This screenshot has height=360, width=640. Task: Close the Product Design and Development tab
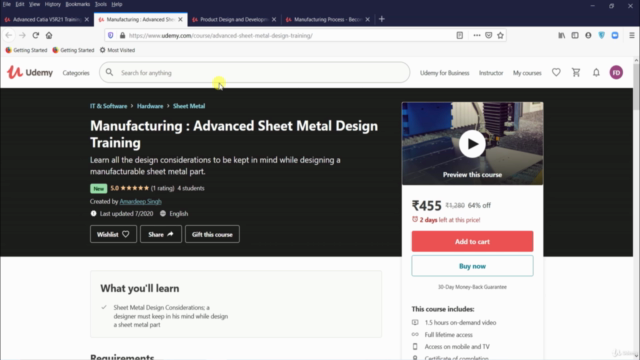pyautogui.click(x=274, y=19)
